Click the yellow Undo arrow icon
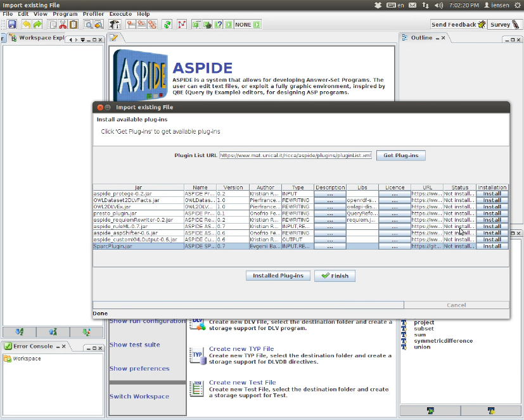 27,25
